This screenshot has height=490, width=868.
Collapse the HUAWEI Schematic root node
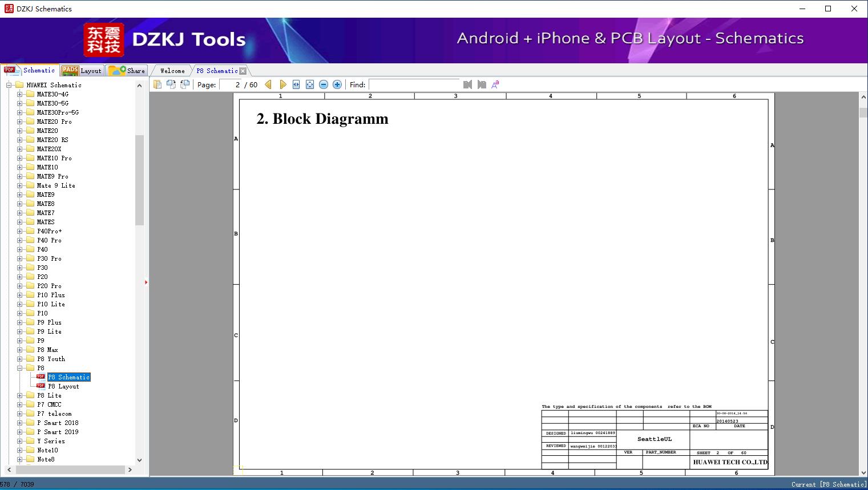coord(9,85)
